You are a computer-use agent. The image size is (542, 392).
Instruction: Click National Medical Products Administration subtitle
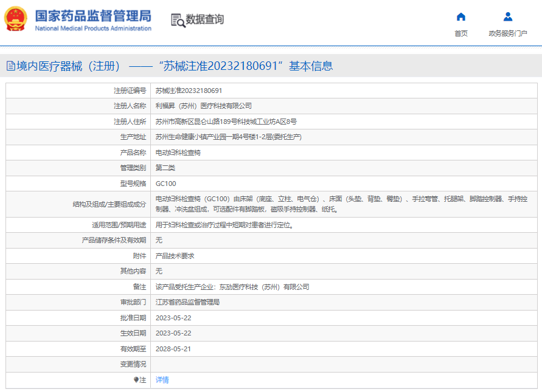click(93, 29)
